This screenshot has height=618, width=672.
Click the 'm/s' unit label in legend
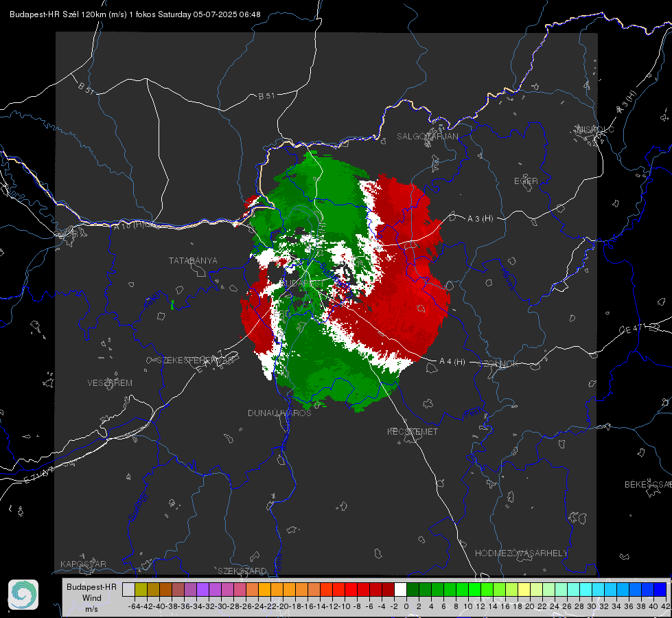point(92,609)
